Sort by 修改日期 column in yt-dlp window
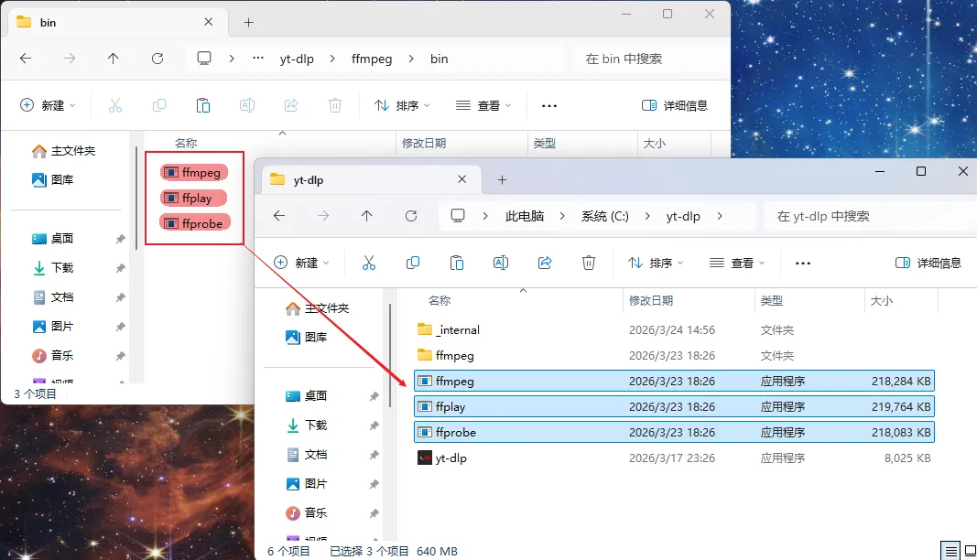This screenshot has height=560, width=977. (x=651, y=300)
